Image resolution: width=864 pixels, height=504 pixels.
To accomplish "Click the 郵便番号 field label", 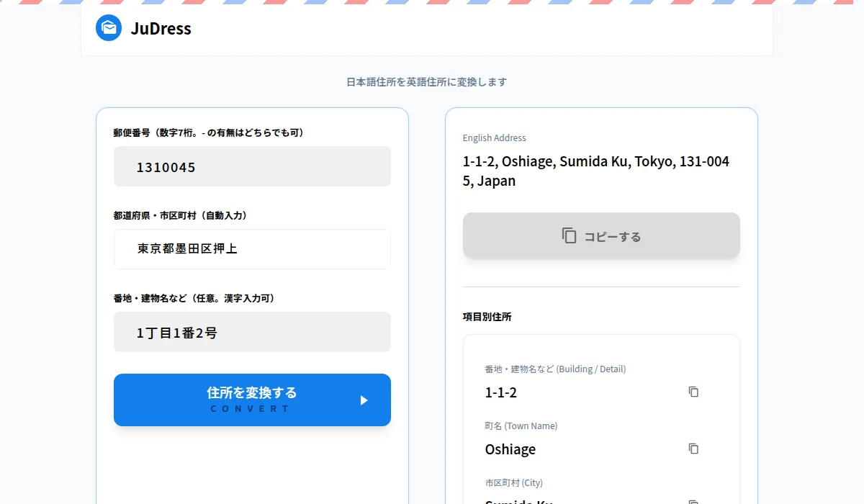I will [209, 132].
